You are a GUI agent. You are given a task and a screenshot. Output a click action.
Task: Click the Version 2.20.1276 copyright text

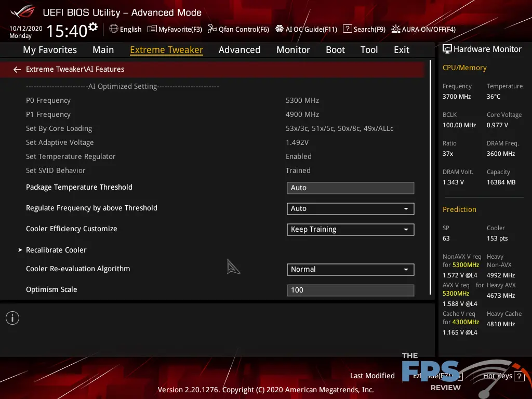[x=265, y=390]
